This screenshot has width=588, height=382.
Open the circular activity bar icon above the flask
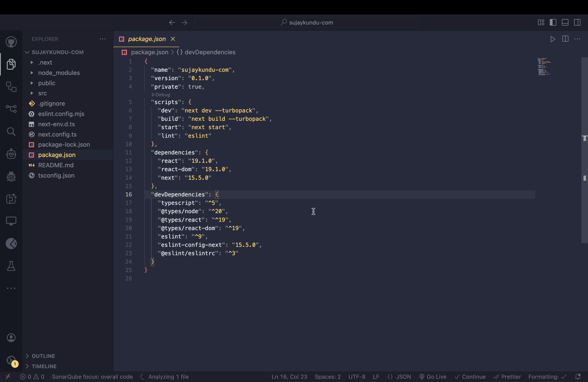coord(11,243)
